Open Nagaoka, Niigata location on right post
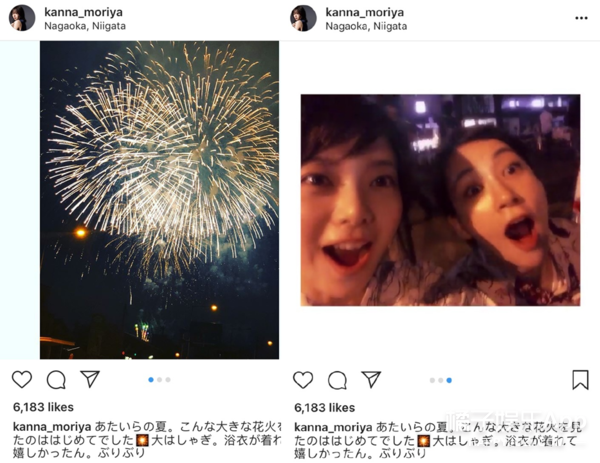Screen dimensions: 600x463 coord(366,26)
